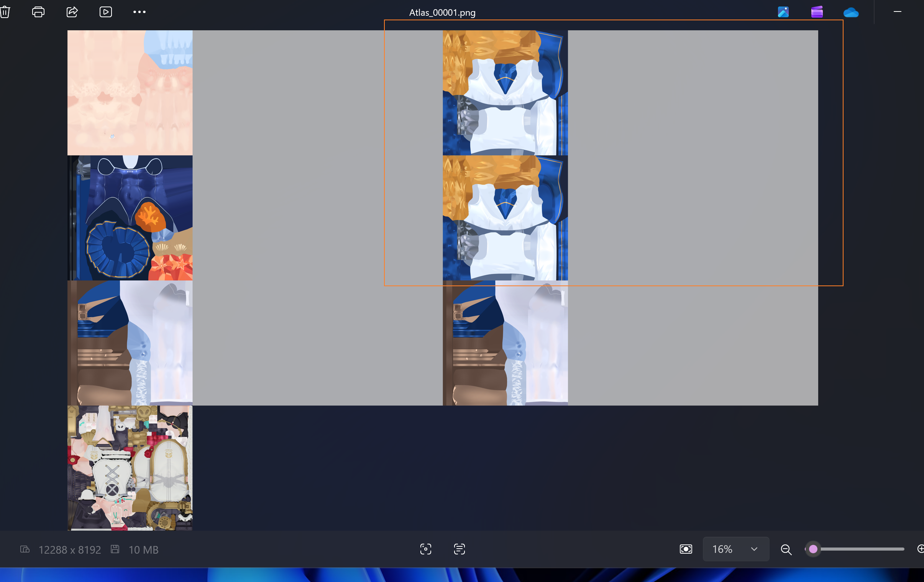Click the Atlas_00001.png file name title

(x=442, y=13)
